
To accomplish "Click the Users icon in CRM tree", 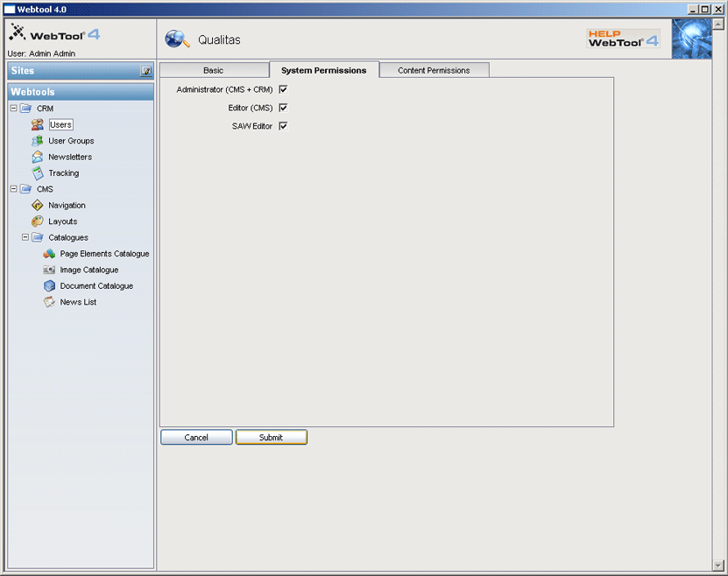I will (x=38, y=125).
